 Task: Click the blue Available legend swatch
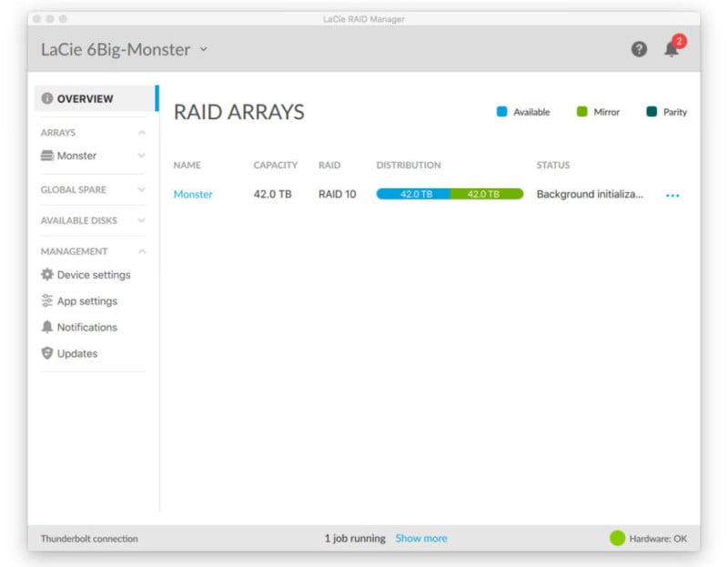pyautogui.click(x=501, y=111)
